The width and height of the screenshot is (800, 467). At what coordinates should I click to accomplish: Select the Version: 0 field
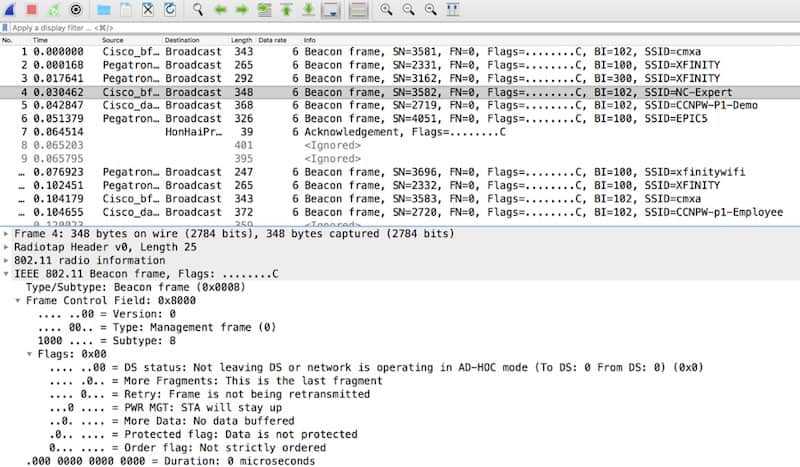pos(107,314)
